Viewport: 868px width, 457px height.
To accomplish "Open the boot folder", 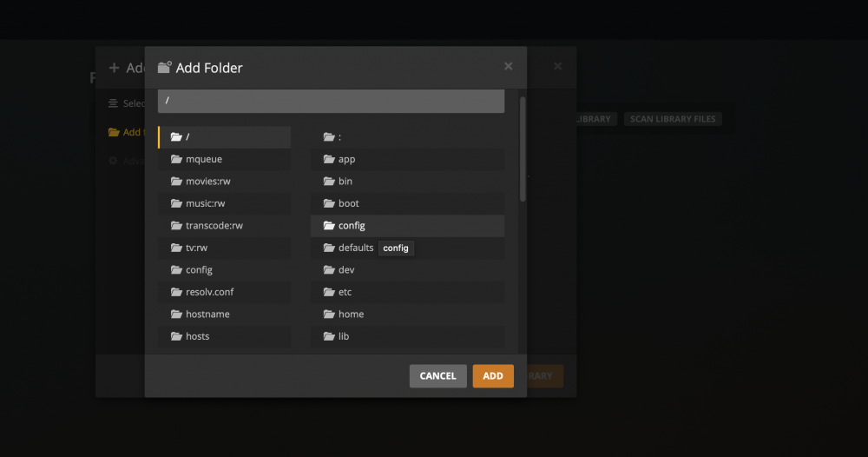I will [x=407, y=203].
